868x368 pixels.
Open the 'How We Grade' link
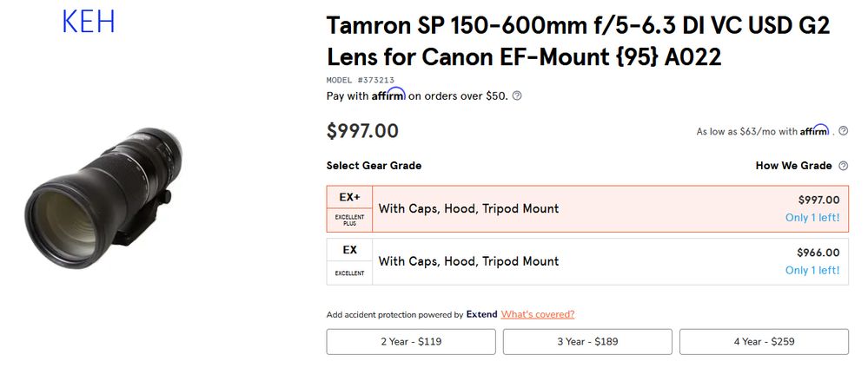pos(793,166)
